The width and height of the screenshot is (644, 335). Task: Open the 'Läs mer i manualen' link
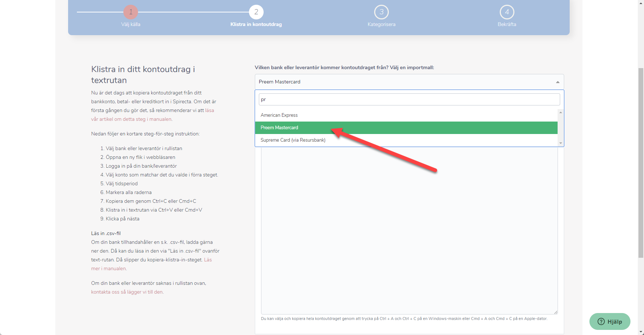[x=152, y=264]
